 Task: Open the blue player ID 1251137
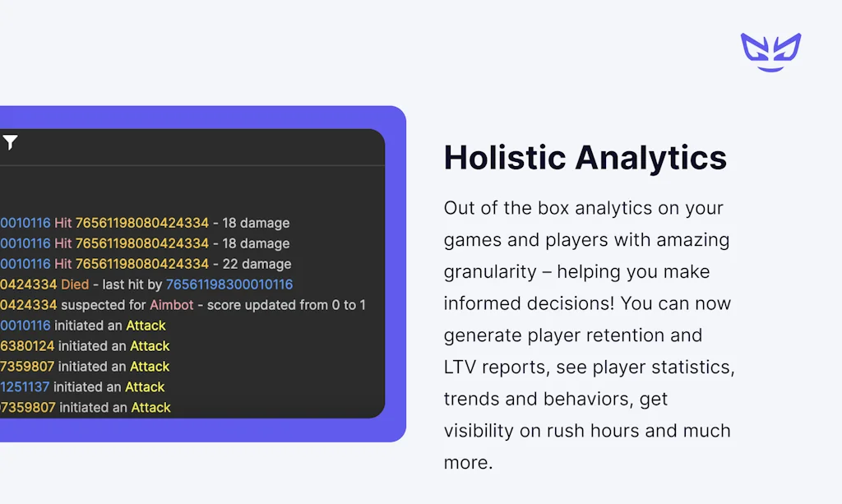coord(26,386)
